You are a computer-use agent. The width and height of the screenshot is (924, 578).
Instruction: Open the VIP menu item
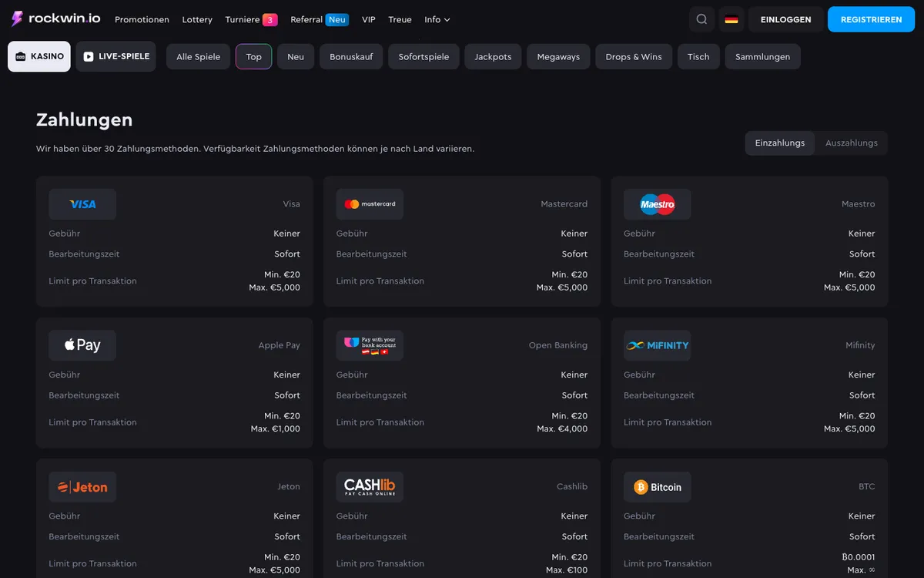(x=369, y=19)
